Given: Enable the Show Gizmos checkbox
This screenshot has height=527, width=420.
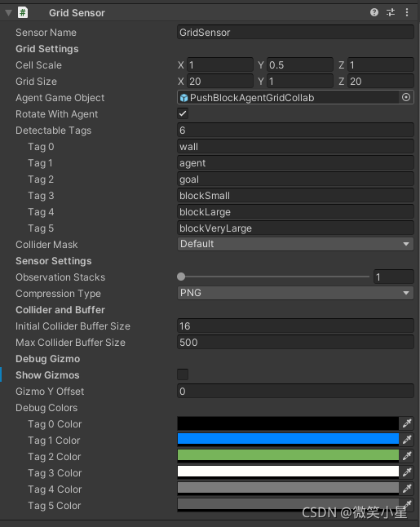Looking at the screenshot, I should [x=183, y=374].
